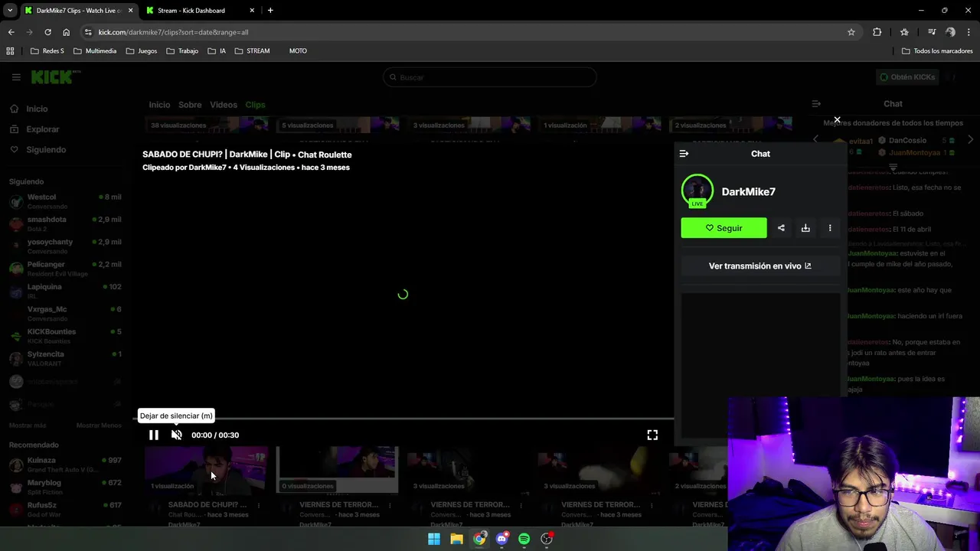980x551 pixels.
Task: Go to Kick home via logo
Action: (x=55, y=77)
